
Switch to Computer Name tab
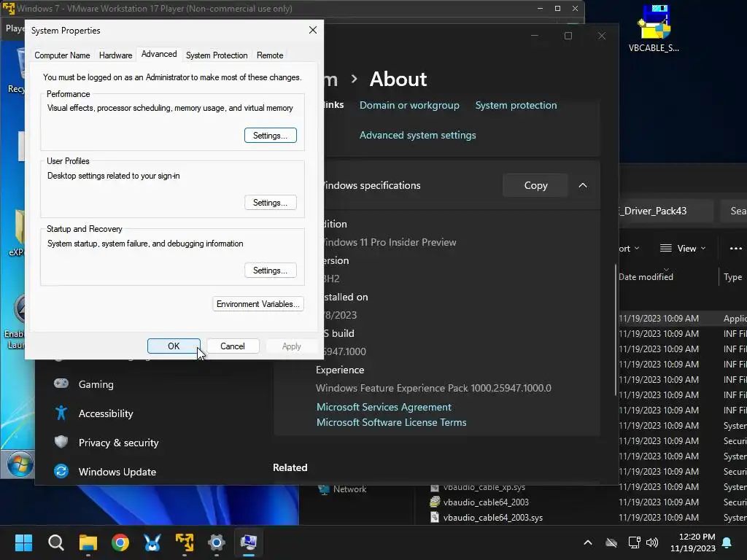coord(62,55)
